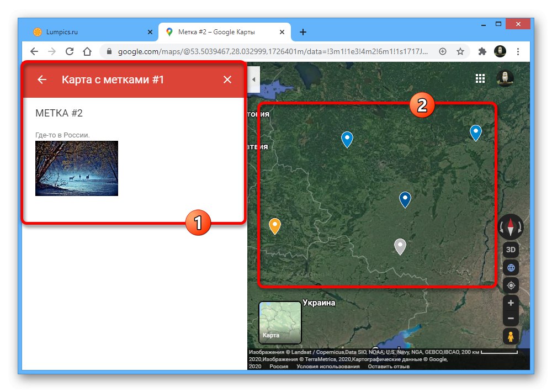Go back using the panel's white arrow

coord(41,80)
